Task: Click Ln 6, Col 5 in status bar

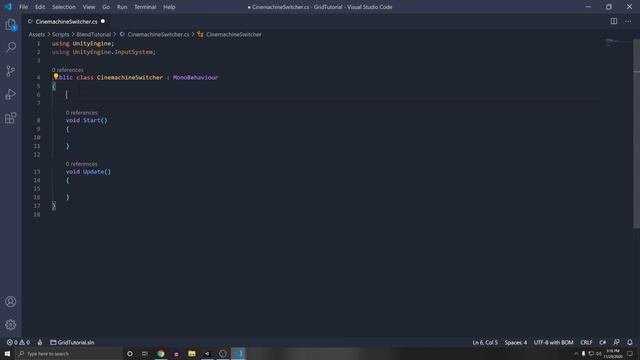Action: (485, 342)
